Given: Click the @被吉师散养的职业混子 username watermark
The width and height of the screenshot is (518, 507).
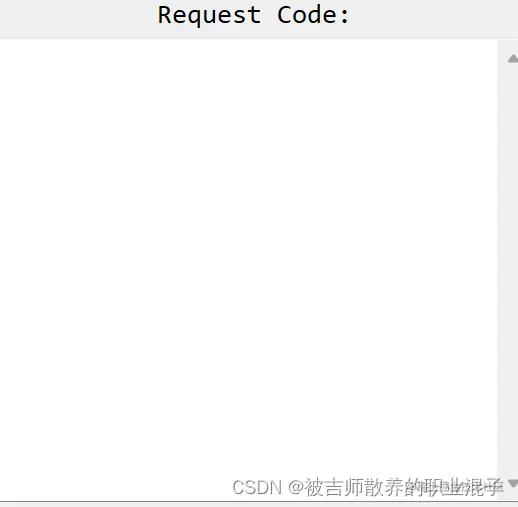Looking at the screenshot, I should (x=396, y=487).
